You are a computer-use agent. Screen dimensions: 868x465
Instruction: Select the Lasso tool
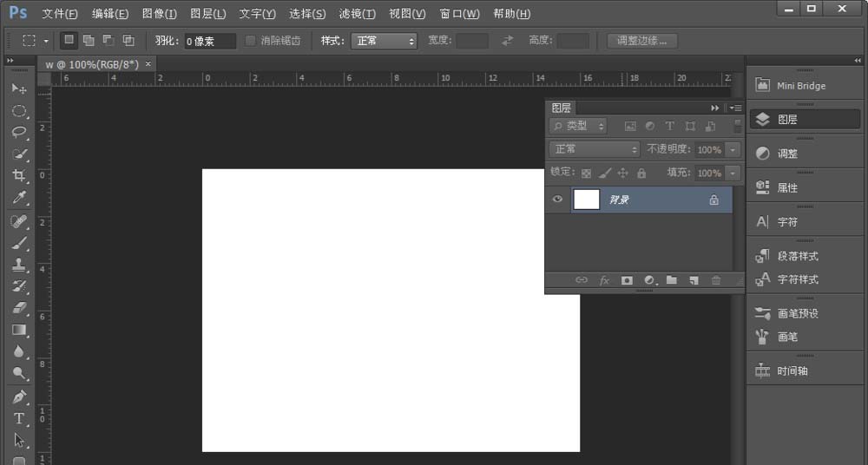point(18,132)
